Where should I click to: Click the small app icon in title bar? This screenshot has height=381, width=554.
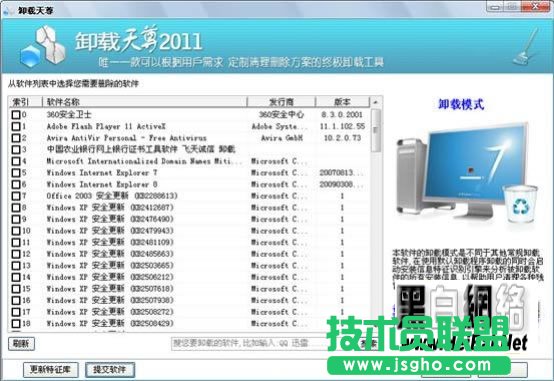(7, 10)
